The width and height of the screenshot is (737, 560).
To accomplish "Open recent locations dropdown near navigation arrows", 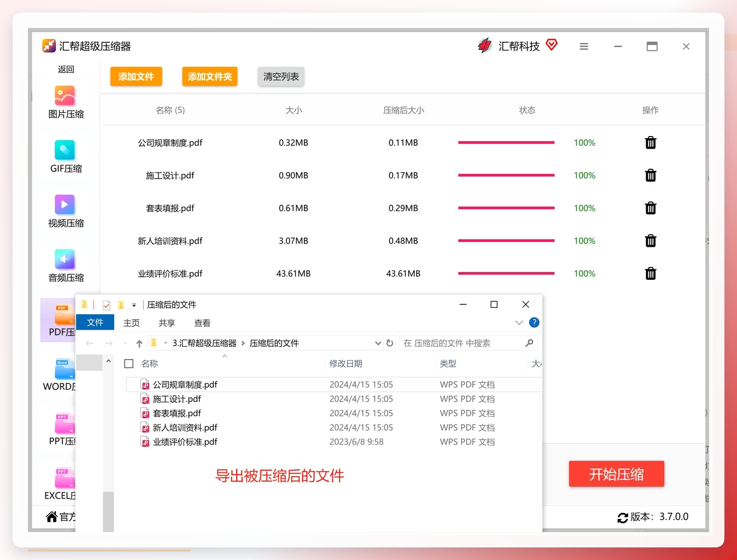I will pyautogui.click(x=126, y=343).
